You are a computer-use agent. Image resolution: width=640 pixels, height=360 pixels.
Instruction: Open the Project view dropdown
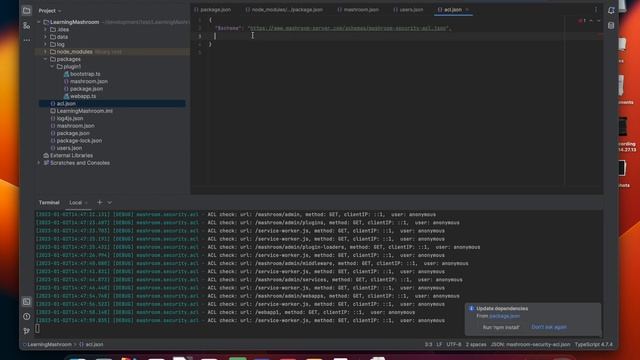click(x=50, y=11)
